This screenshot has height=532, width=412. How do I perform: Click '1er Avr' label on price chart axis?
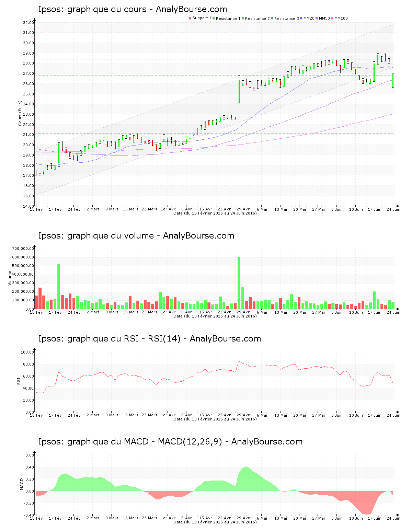tap(168, 209)
